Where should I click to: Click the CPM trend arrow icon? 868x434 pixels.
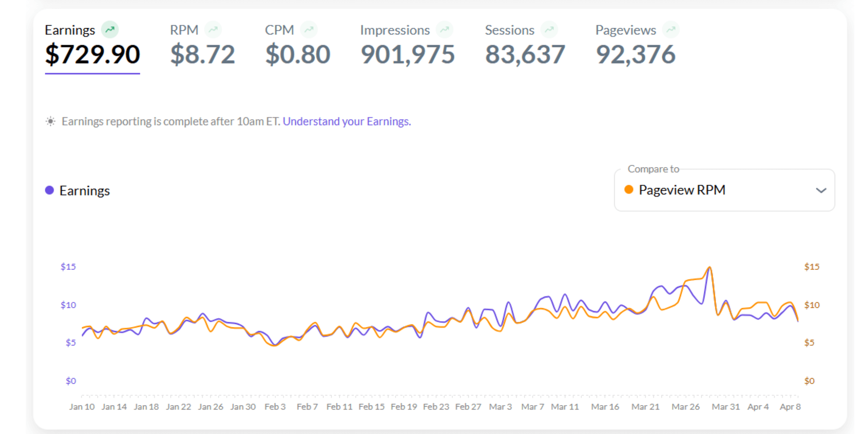pyautogui.click(x=309, y=29)
